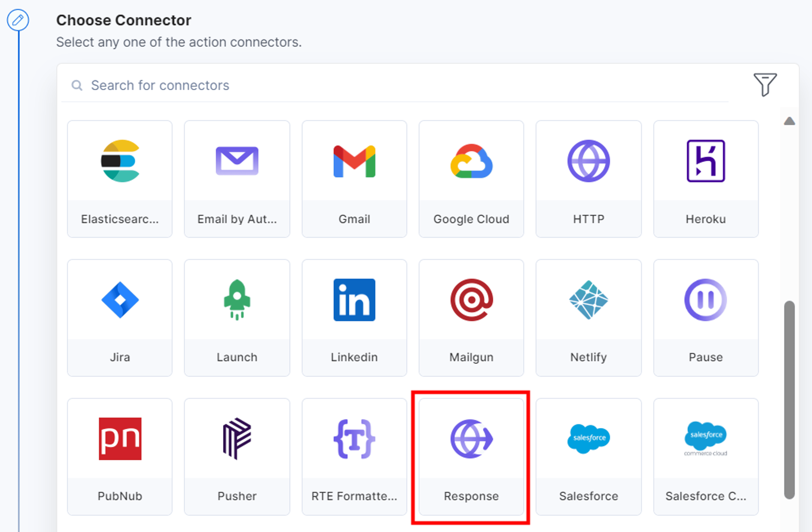
Task: Click the Linkedin label text
Action: pyautogui.click(x=354, y=357)
